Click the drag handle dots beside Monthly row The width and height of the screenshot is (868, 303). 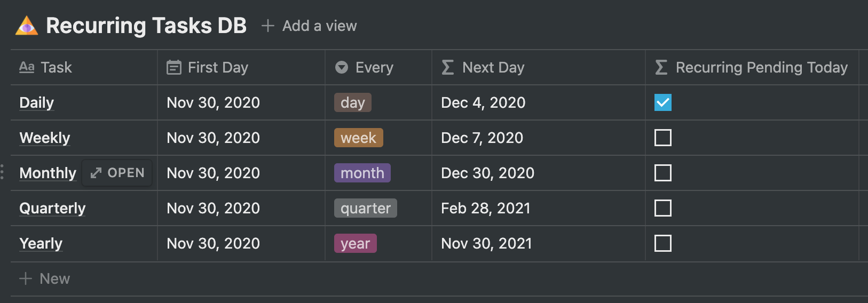[x=3, y=172]
